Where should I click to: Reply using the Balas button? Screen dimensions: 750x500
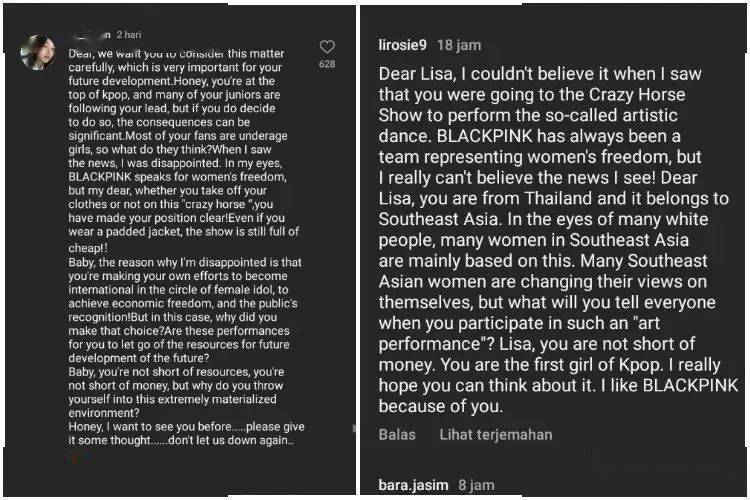click(397, 434)
